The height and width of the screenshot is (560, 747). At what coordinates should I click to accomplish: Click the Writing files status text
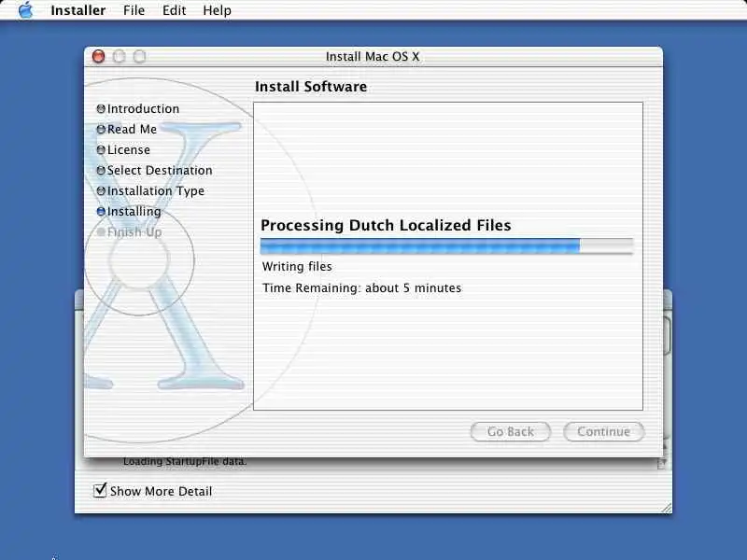[297, 267]
